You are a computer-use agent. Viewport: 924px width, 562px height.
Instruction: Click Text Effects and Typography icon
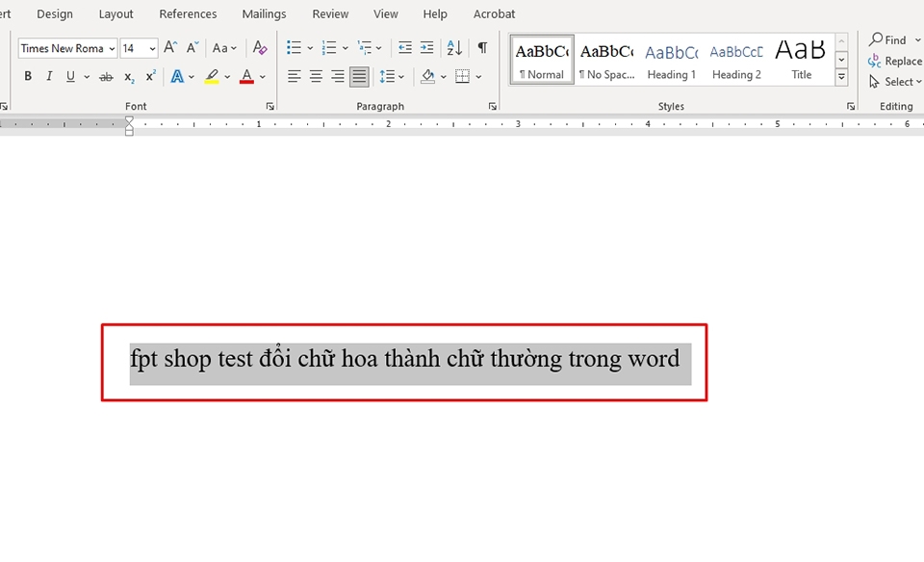click(x=177, y=77)
